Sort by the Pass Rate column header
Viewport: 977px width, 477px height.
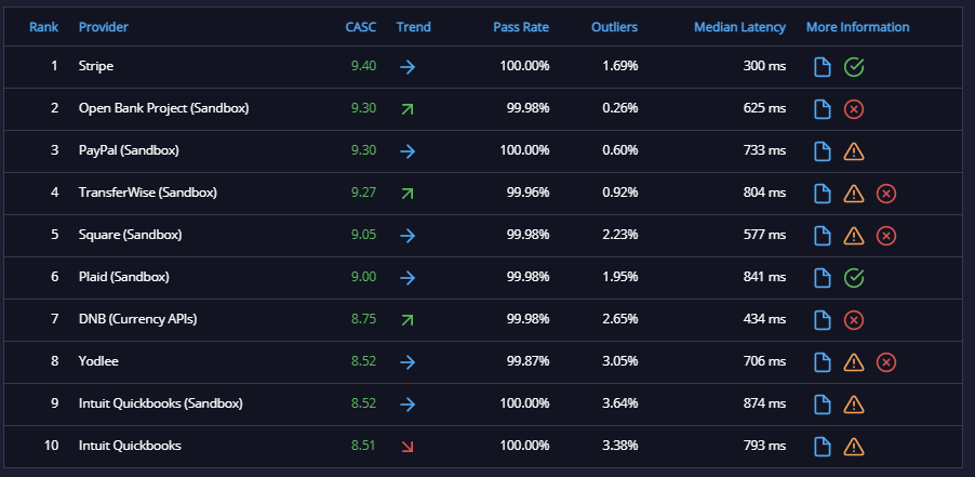[521, 27]
